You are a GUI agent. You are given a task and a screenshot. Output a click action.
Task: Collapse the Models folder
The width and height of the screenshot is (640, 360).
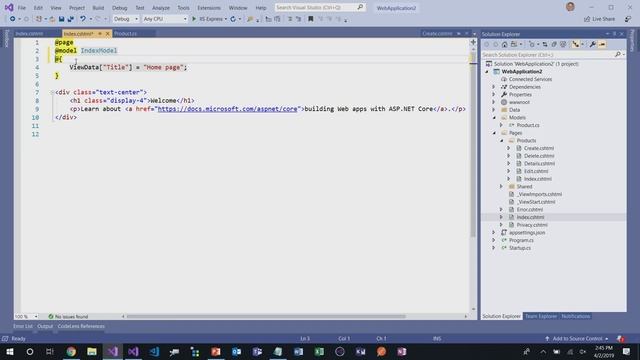494,118
